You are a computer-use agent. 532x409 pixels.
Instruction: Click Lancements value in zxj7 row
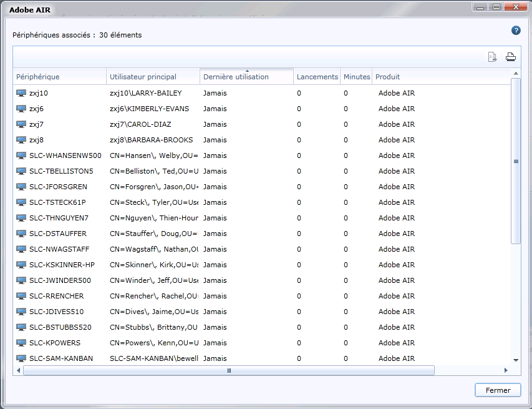pos(299,124)
